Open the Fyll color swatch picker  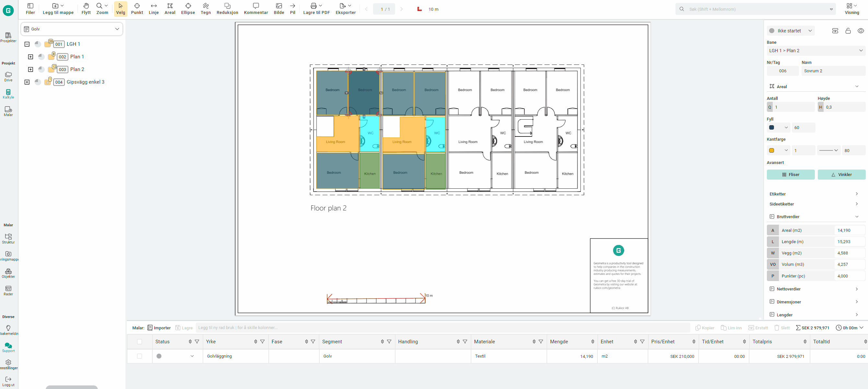click(x=778, y=127)
